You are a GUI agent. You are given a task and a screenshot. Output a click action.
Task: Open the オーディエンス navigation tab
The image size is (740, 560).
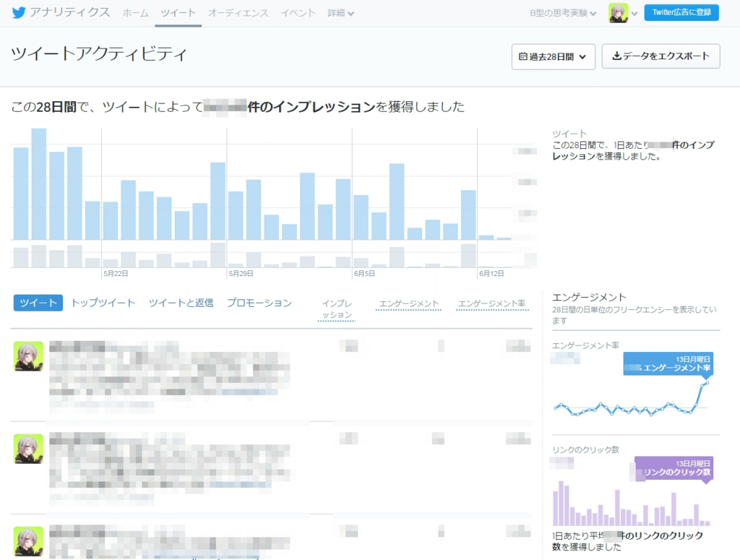click(238, 13)
